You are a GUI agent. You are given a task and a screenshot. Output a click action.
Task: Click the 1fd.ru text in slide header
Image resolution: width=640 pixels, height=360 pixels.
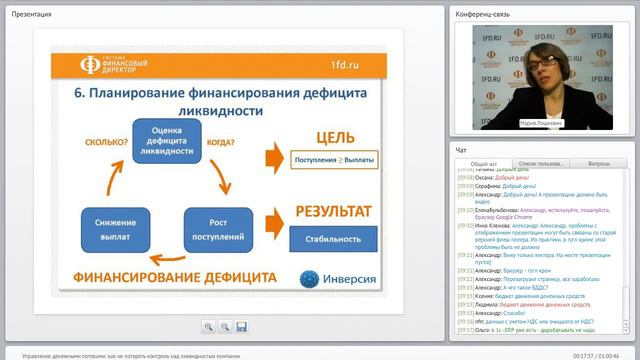(345, 65)
